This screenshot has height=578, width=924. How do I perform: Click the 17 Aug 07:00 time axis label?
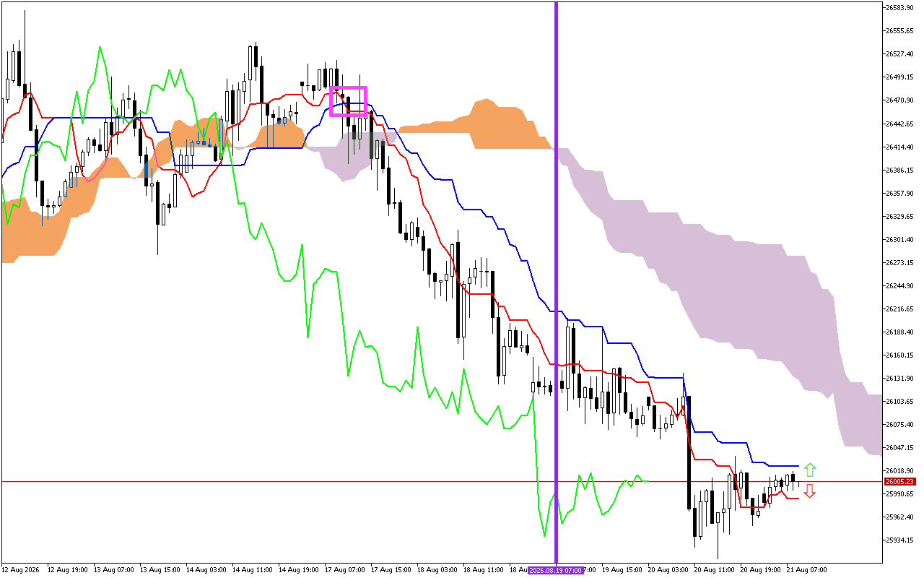click(x=345, y=570)
